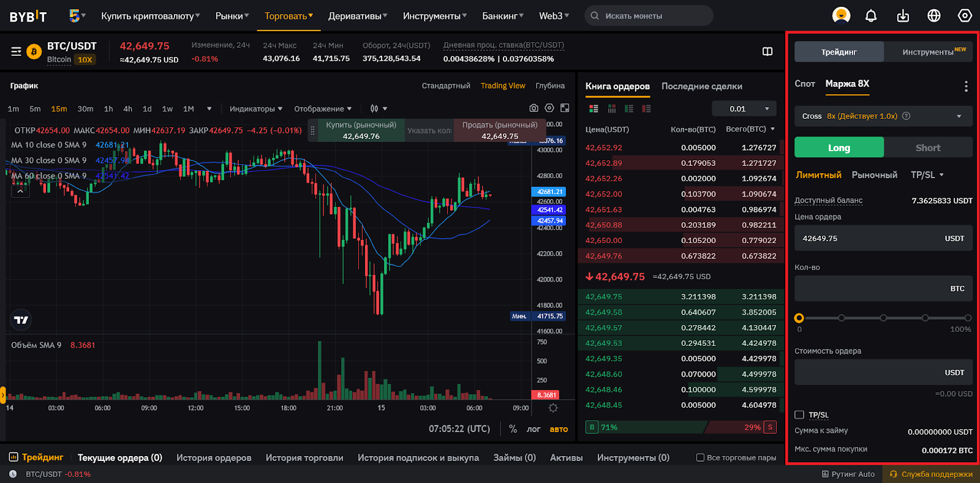Set quantity slider to 100% mark
The height and width of the screenshot is (483, 980).
coord(968,318)
